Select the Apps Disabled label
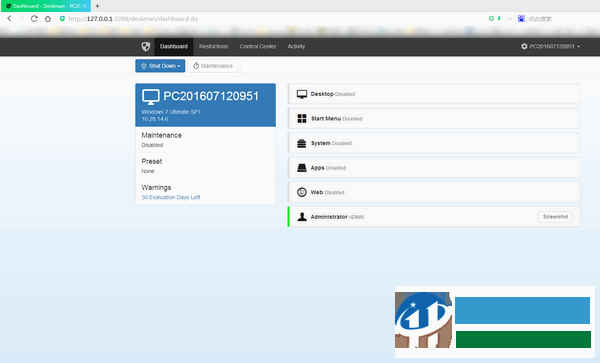The image size is (600, 363). tap(328, 168)
